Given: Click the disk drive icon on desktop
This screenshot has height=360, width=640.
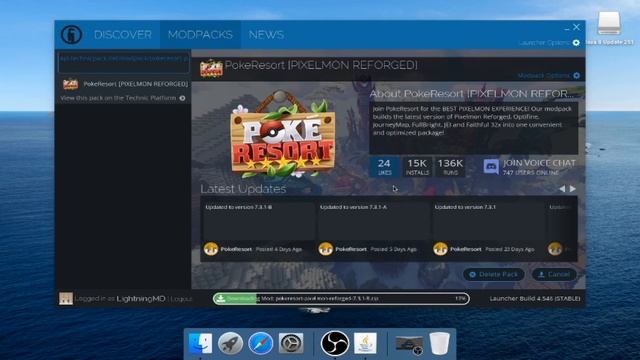Looking at the screenshot, I should tap(609, 23).
